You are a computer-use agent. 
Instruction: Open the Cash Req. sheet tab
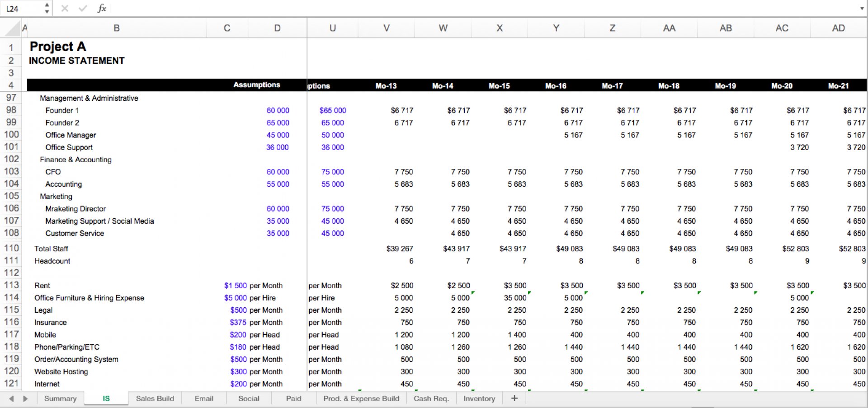431,399
